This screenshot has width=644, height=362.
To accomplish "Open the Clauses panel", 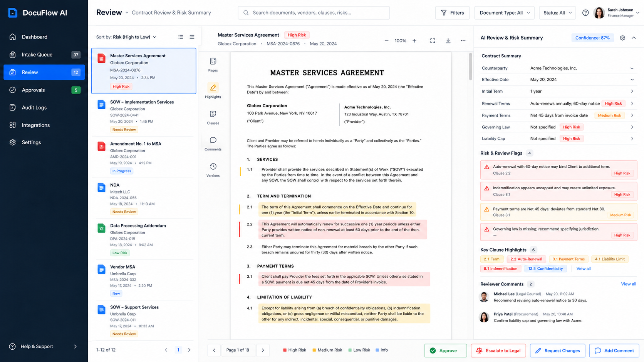I will point(213,117).
